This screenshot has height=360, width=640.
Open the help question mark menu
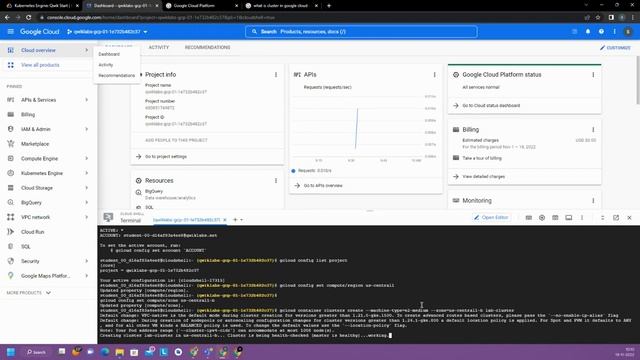tap(601, 31)
